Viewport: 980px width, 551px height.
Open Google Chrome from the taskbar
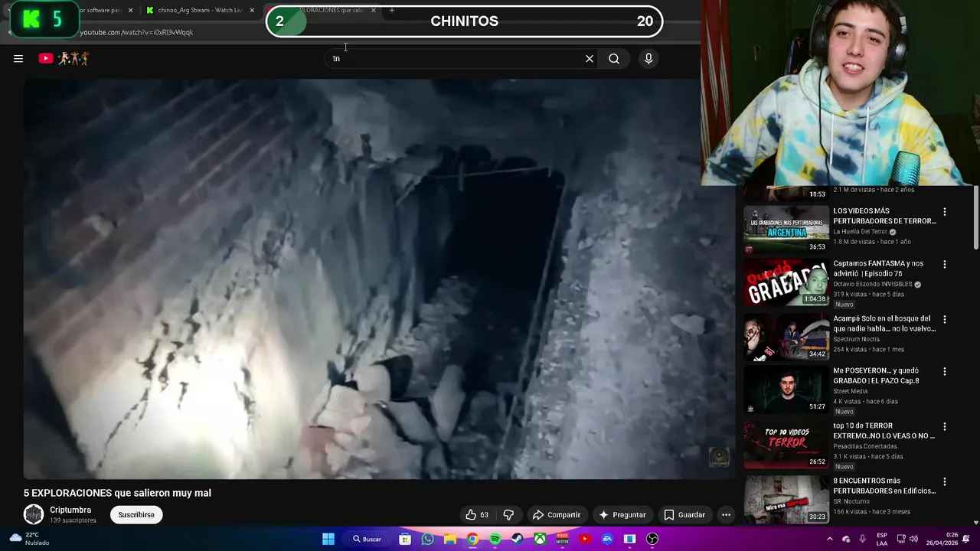click(x=472, y=539)
